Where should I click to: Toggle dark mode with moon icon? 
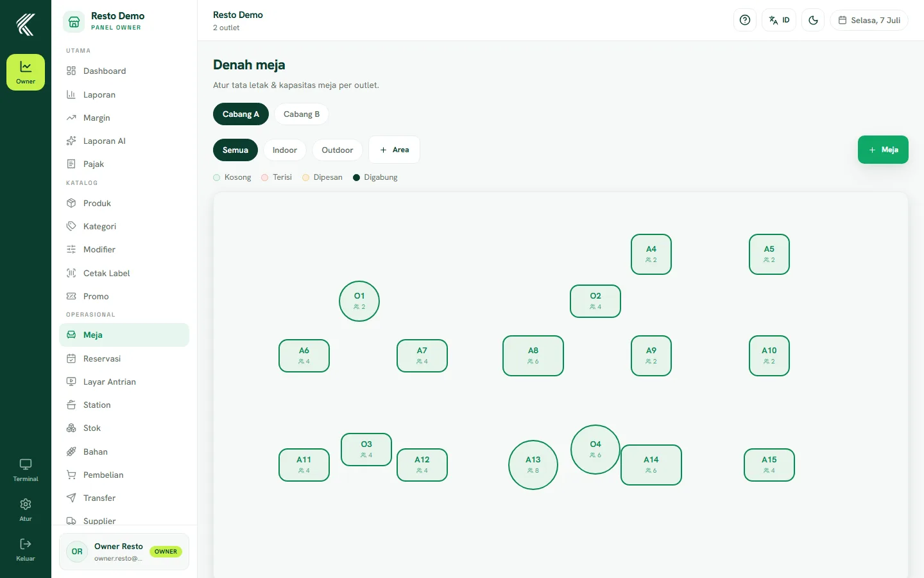click(813, 20)
